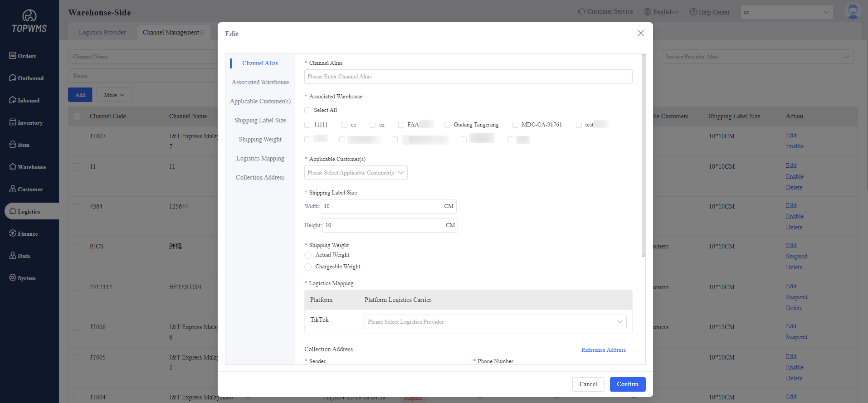Open the System settings gear icon
The image size is (868, 403).
click(x=13, y=278)
